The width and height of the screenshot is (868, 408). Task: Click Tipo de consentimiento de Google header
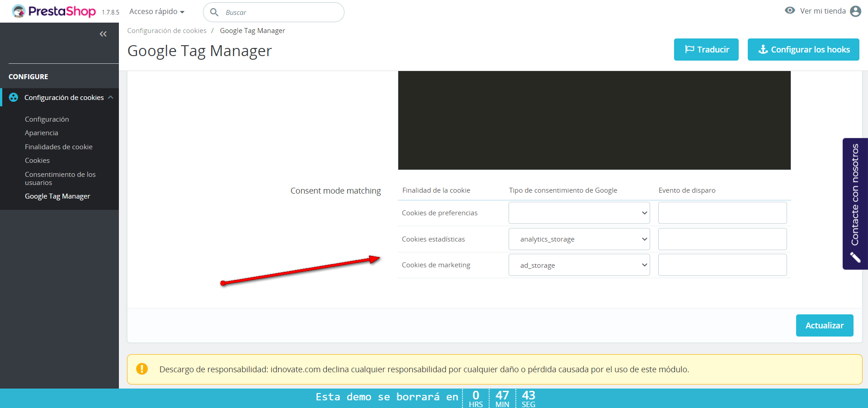pyautogui.click(x=563, y=190)
